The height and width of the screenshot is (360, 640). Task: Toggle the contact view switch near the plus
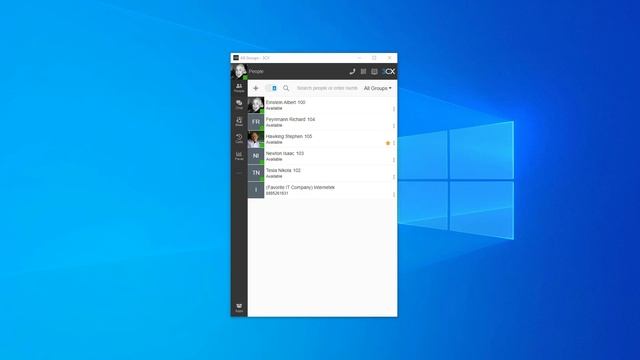(x=271, y=88)
